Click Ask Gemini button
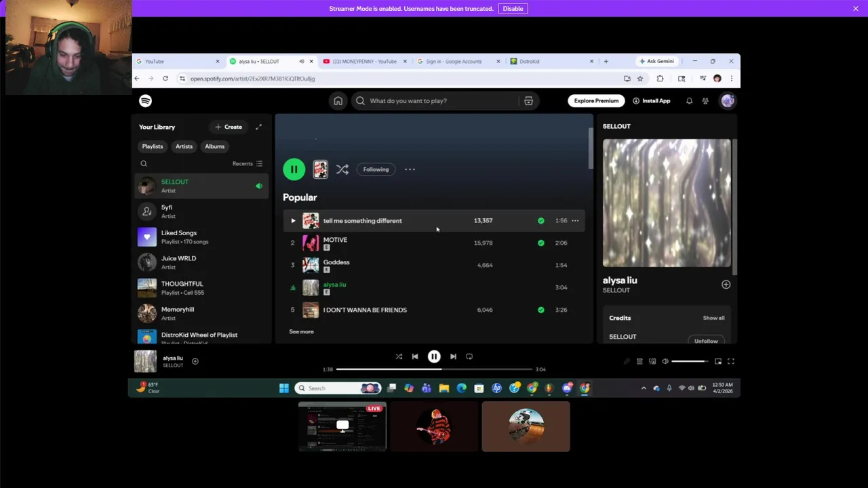 pos(656,61)
